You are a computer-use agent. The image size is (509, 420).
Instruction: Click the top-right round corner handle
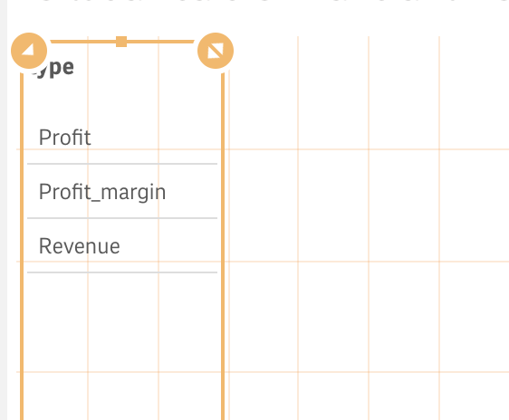pos(216,51)
